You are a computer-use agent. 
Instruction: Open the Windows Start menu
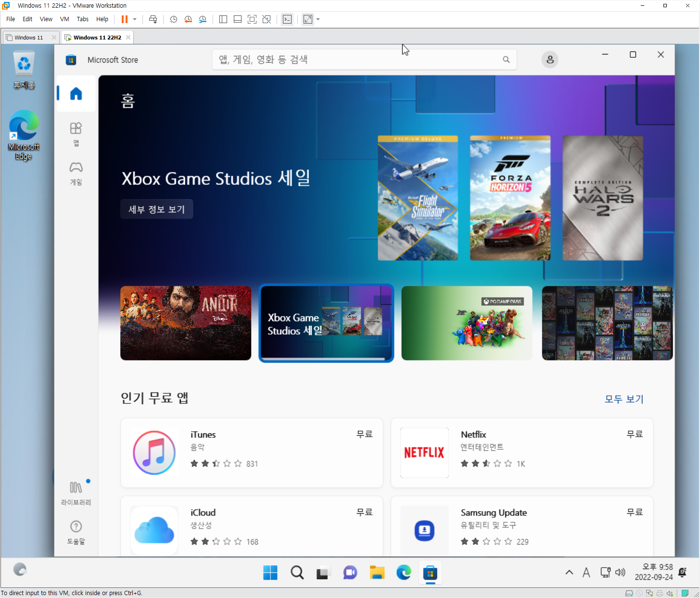(270, 572)
